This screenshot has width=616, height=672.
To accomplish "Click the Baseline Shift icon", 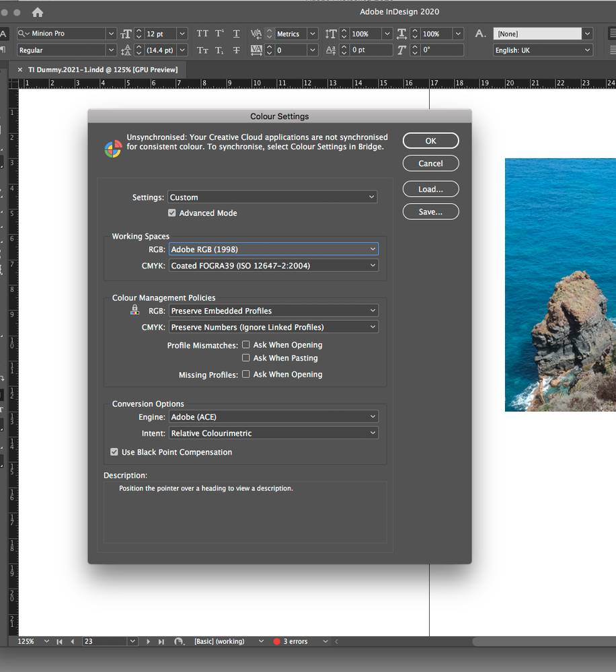I will click(331, 50).
